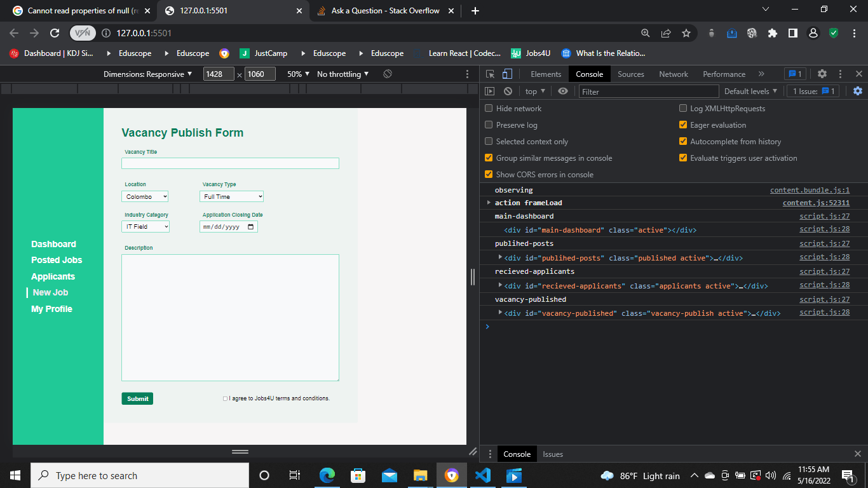Open device toolbar more options menu
Image resolution: width=868 pixels, height=488 pixels.
pyautogui.click(x=468, y=74)
